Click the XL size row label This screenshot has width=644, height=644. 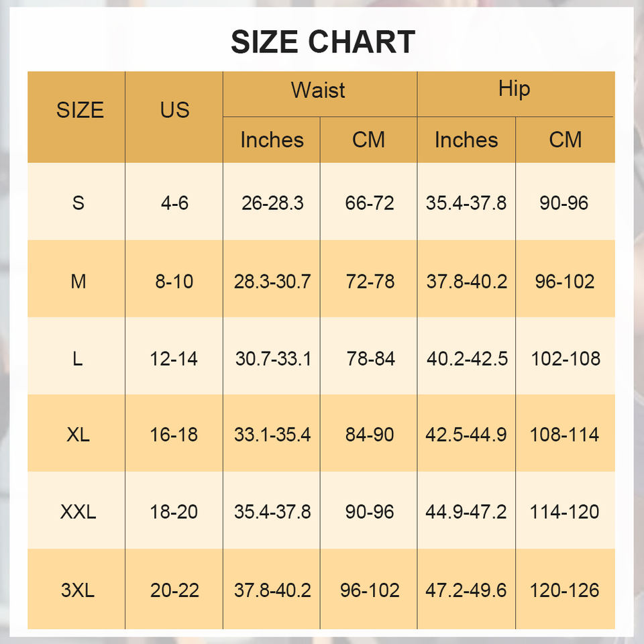click(x=78, y=435)
